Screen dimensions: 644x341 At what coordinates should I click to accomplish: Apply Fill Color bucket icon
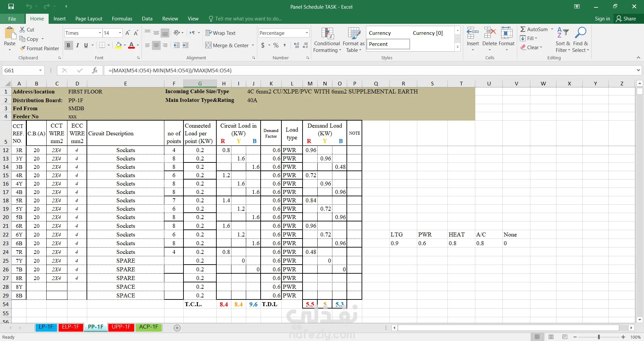[119, 45]
